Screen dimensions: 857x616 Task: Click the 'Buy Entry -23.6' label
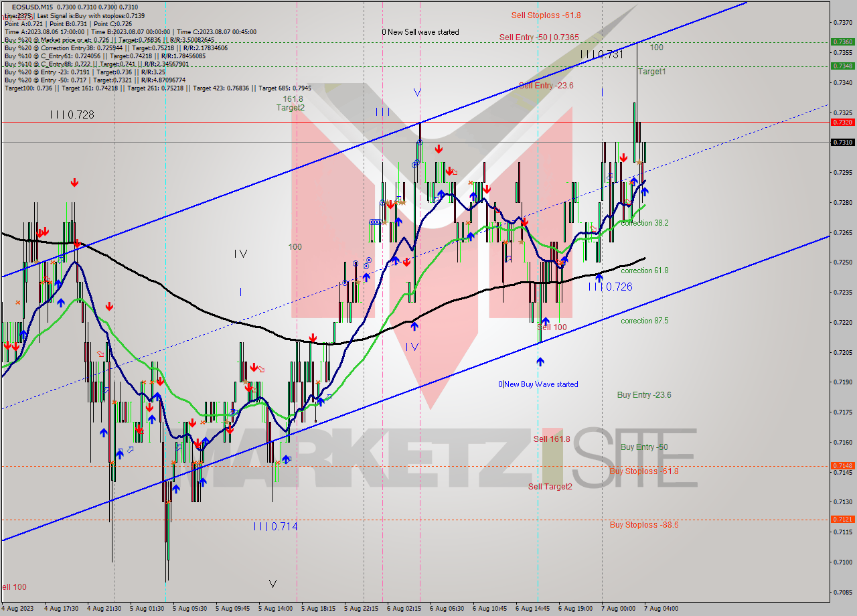tap(644, 395)
